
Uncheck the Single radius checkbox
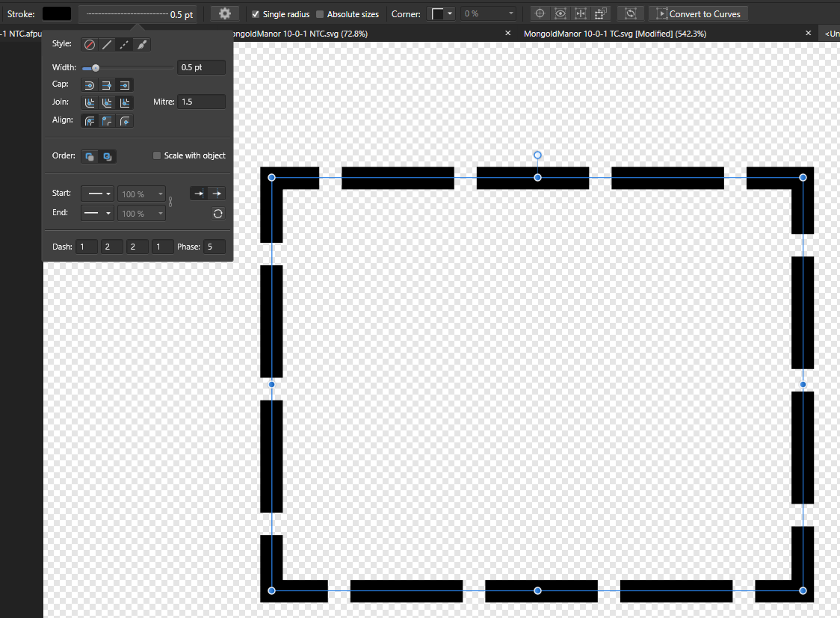pyautogui.click(x=256, y=14)
